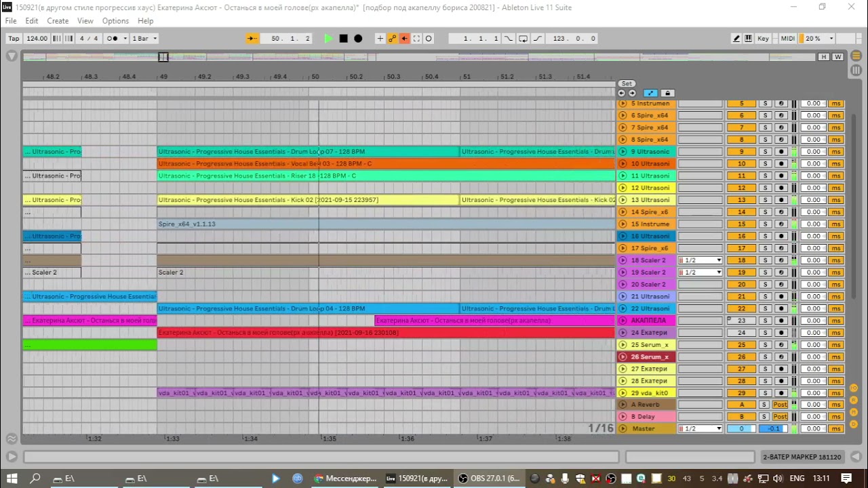Image resolution: width=868 pixels, height=488 pixels.
Task: Adjust Master pan value 0
Action: coord(741,429)
